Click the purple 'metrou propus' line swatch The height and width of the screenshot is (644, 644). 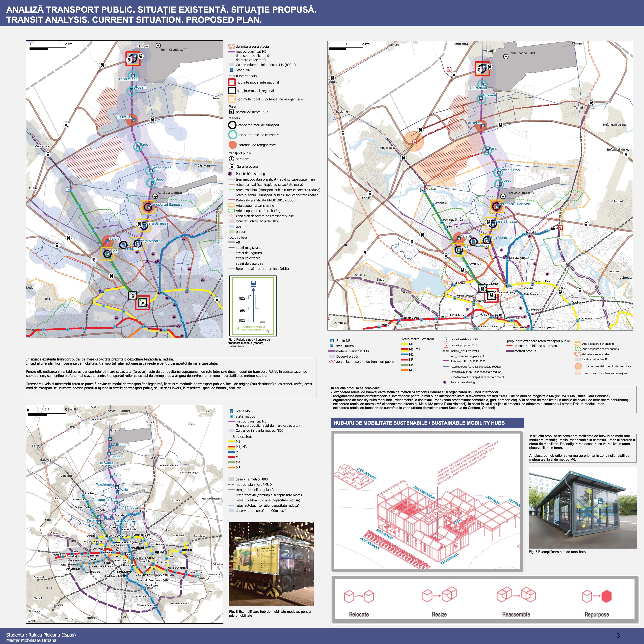click(x=510, y=351)
